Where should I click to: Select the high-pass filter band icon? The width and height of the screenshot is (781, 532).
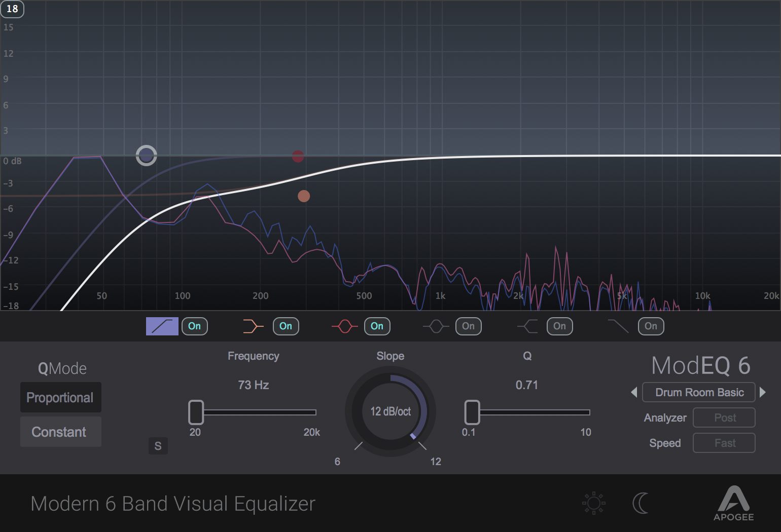click(162, 326)
